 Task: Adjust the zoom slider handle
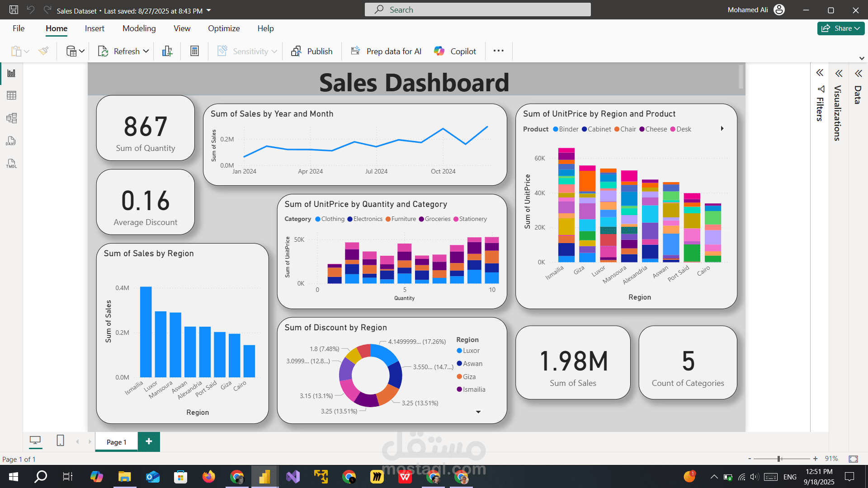779,459
